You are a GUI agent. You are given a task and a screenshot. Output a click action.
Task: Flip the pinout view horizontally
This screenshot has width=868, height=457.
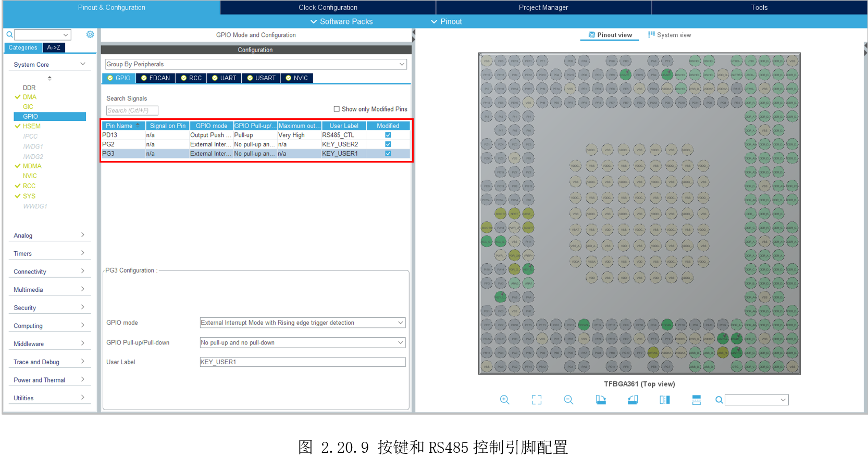(665, 400)
